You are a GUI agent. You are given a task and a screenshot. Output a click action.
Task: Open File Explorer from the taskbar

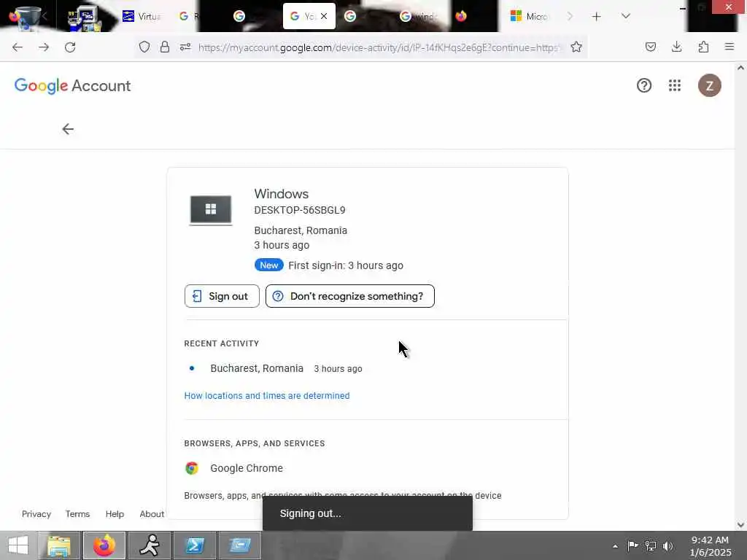(59, 545)
